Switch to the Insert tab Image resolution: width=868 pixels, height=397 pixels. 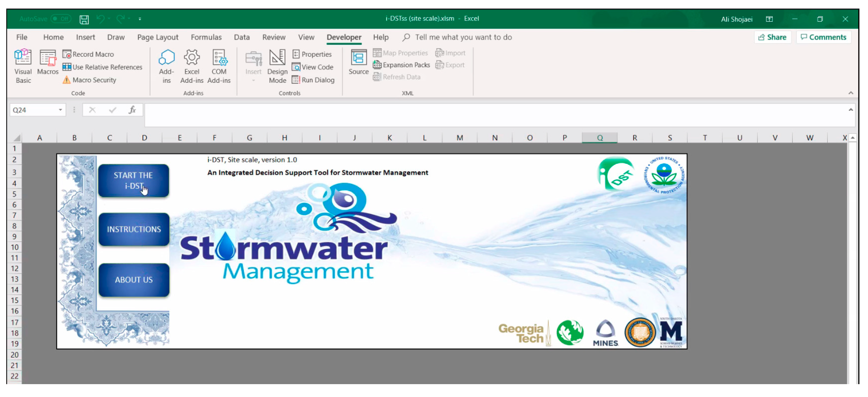pos(85,37)
